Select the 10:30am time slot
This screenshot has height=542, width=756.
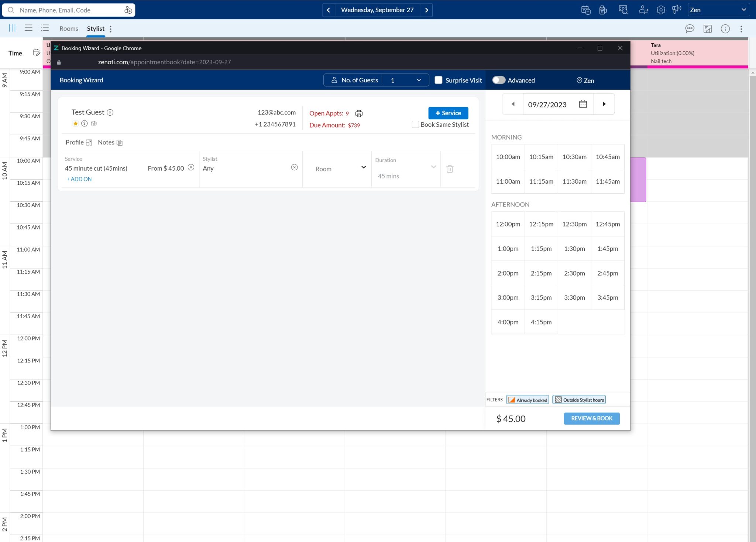tap(574, 157)
